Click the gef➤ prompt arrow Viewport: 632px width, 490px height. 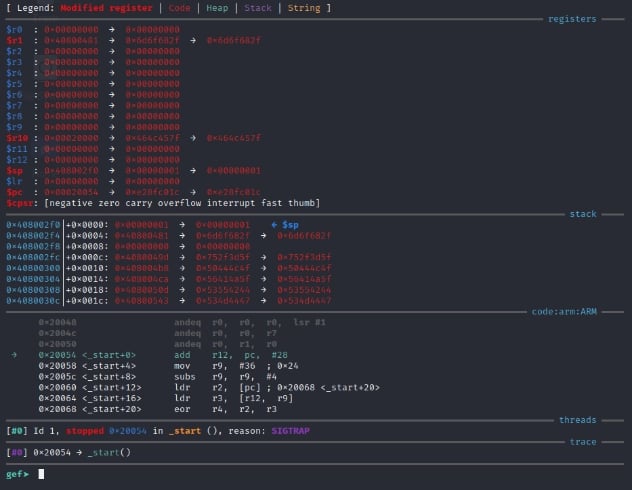tap(25, 474)
